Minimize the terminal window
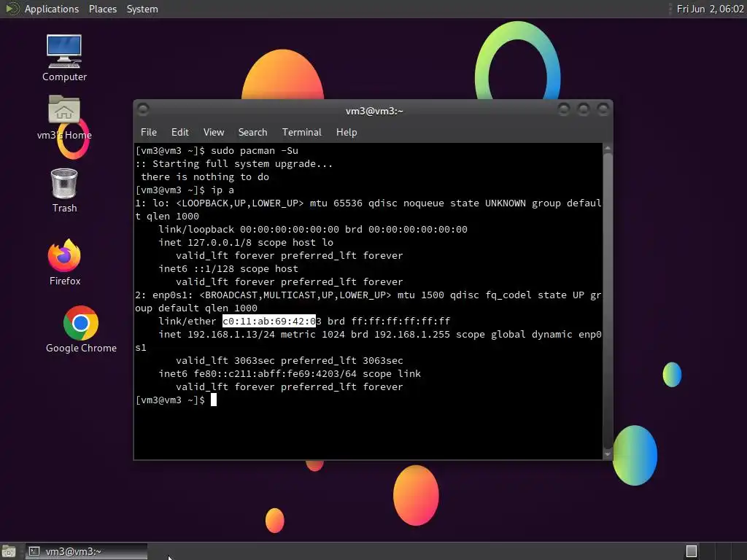This screenshot has width=747, height=560. tap(564, 110)
